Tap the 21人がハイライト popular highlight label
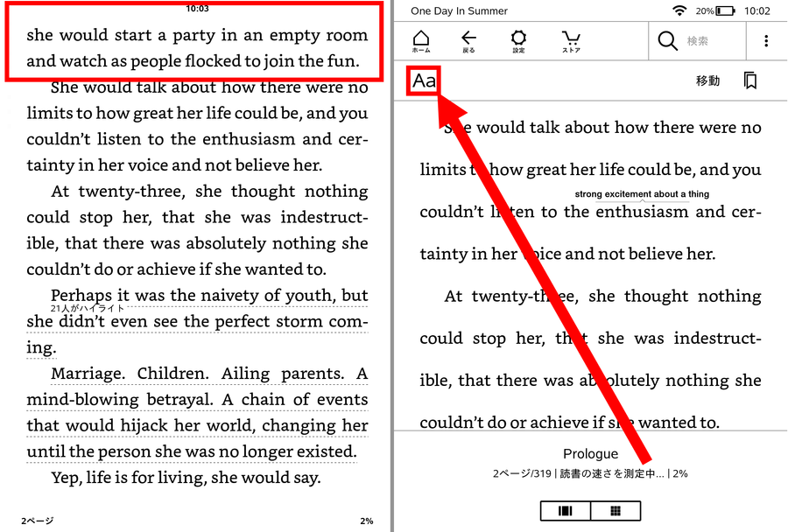The height and width of the screenshot is (532, 788). pos(87,309)
